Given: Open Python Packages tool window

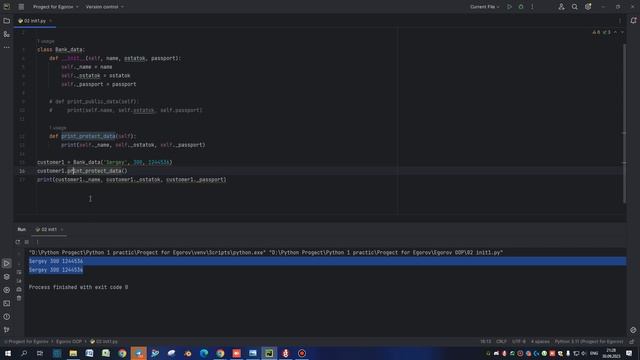Looking at the screenshot, I should tap(7, 277).
